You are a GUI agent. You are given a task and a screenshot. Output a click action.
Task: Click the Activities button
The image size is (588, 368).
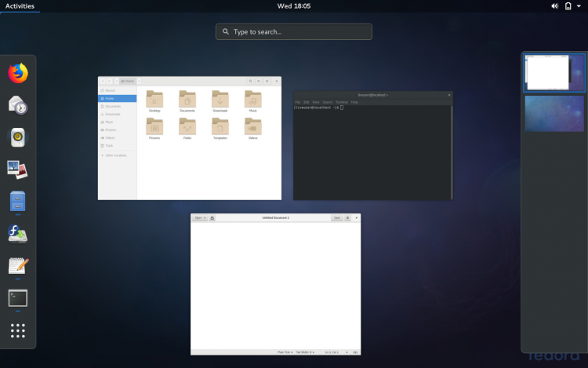[x=20, y=5]
